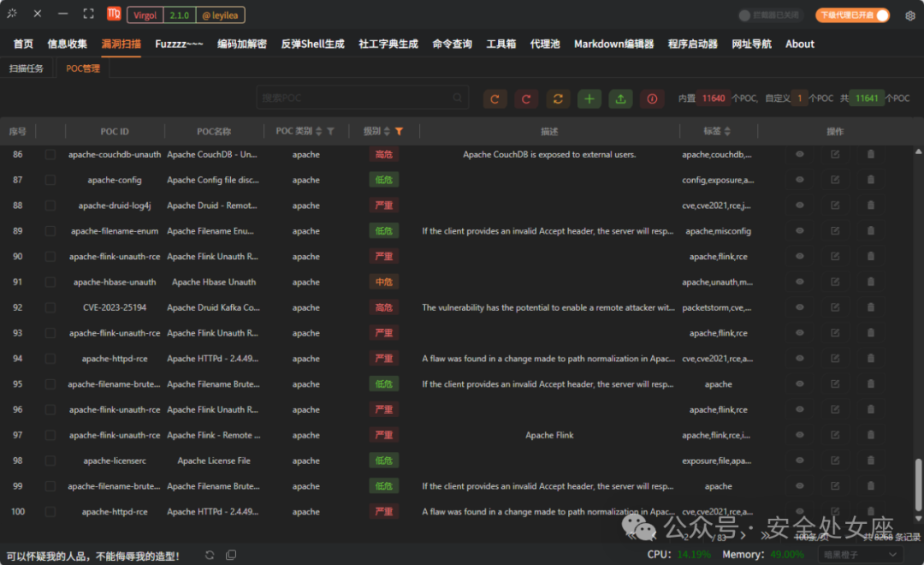Click the version 2.1.0 badge

point(179,15)
